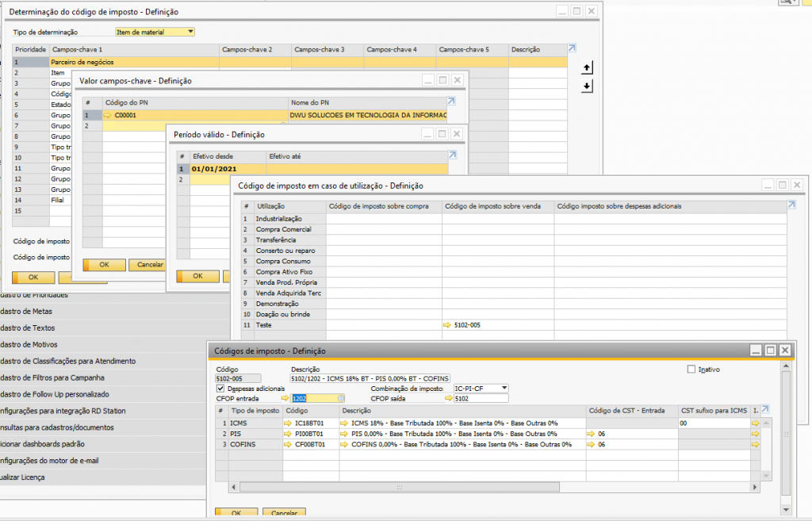
Task: Click link arrow next to C00001
Action: point(109,115)
